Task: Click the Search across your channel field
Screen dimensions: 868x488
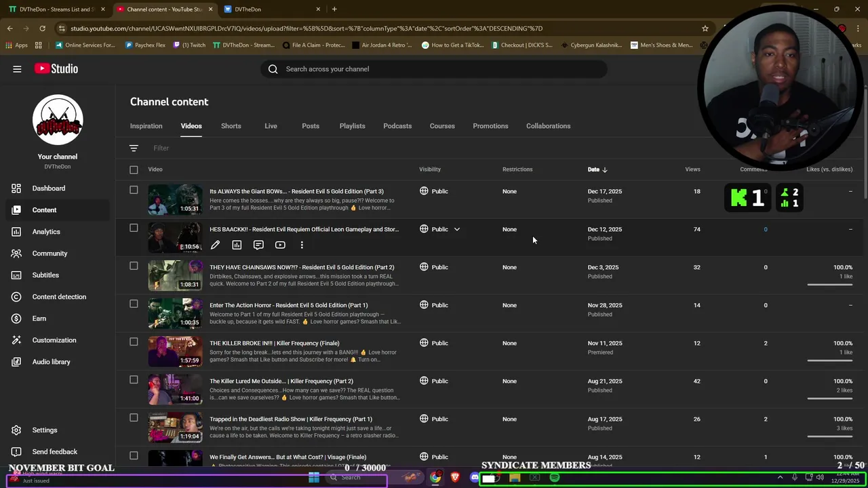Action: (x=434, y=69)
